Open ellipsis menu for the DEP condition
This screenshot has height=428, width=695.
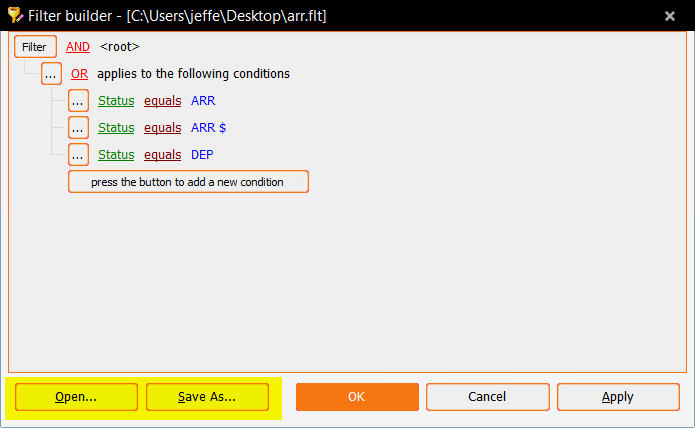[x=79, y=155]
